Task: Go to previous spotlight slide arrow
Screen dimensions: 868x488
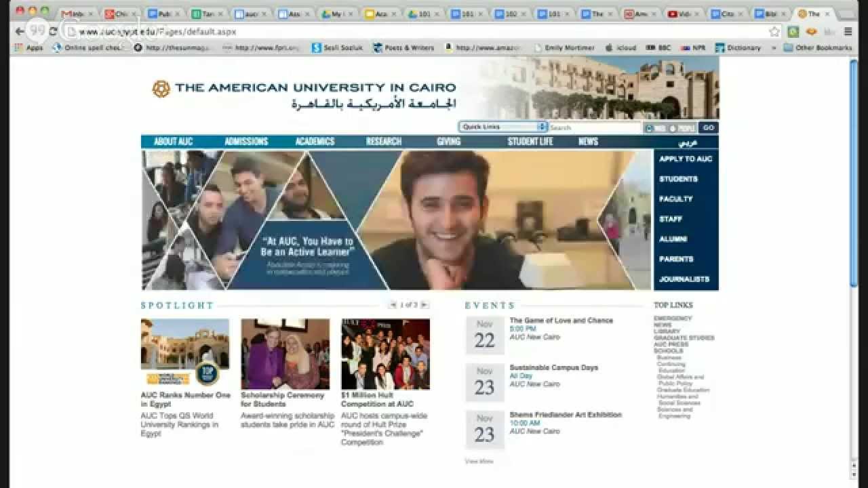Action: click(392, 305)
